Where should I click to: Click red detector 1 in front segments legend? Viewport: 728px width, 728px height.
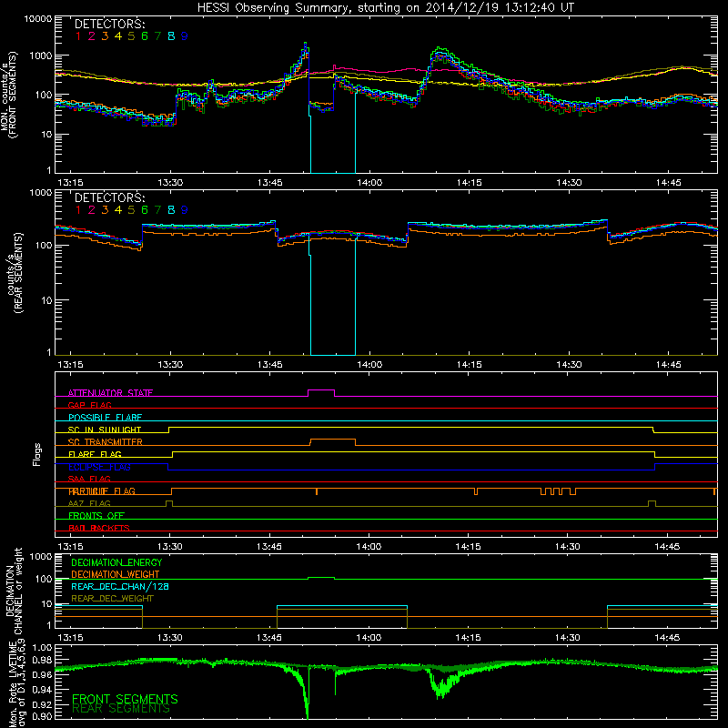coord(78,36)
